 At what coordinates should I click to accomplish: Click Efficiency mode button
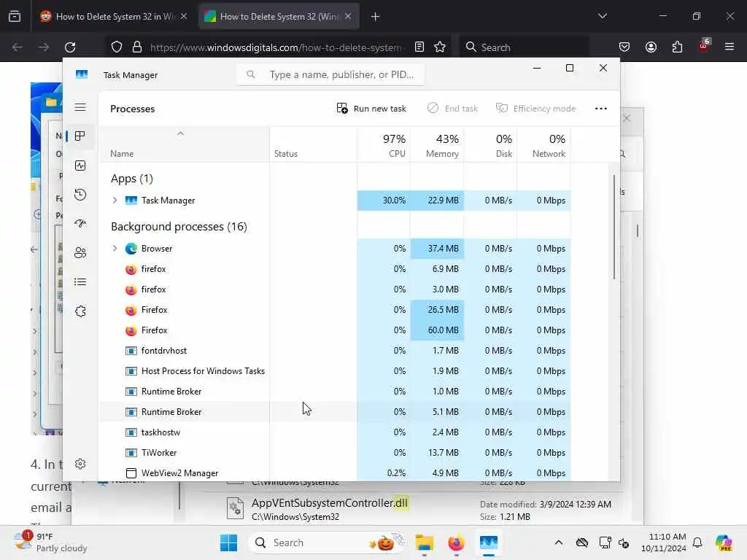[x=536, y=109]
